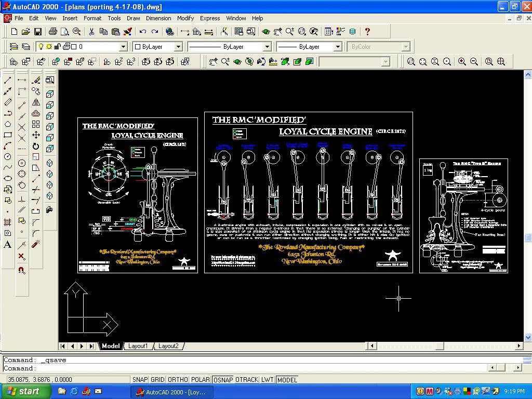Click the Windows Start button
The height and width of the screenshot is (399, 532).
pos(26,391)
